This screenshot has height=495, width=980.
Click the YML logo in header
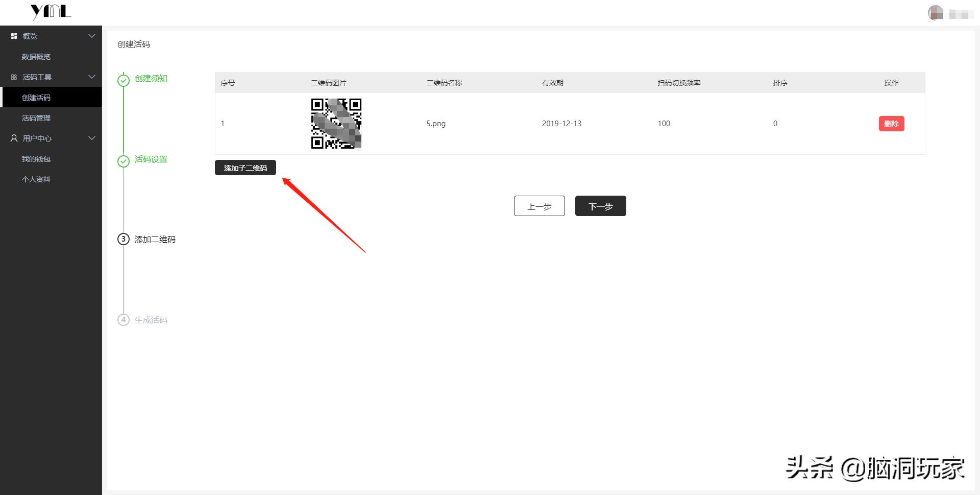[x=51, y=12]
